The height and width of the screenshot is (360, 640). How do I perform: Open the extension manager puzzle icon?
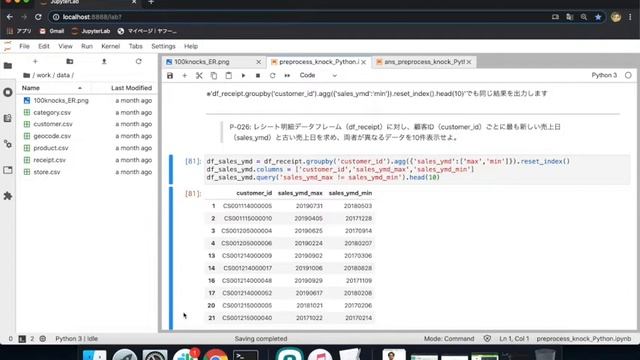pos(8,196)
